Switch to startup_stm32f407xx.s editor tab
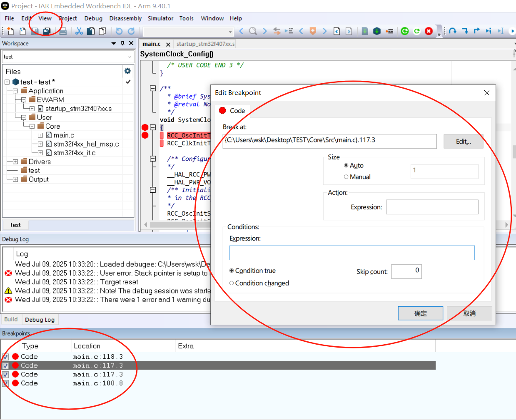 pos(206,44)
